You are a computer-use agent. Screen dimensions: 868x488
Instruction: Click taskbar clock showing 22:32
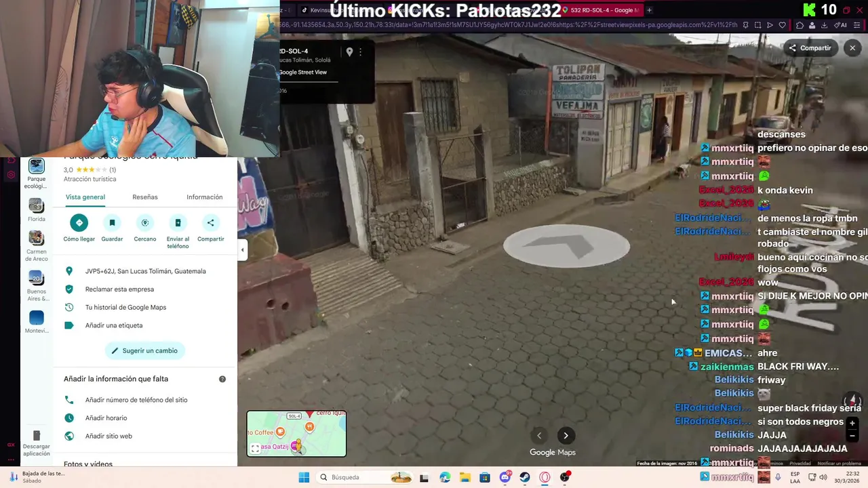coord(848,477)
